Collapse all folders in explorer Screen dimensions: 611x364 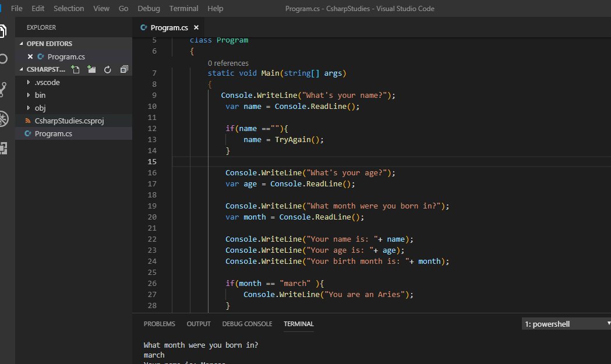[123, 69]
